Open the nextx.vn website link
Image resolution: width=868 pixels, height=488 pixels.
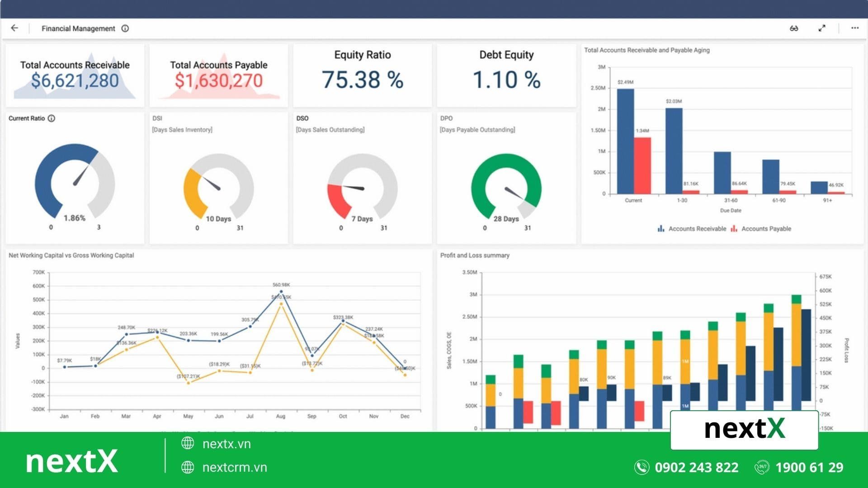coord(226,444)
